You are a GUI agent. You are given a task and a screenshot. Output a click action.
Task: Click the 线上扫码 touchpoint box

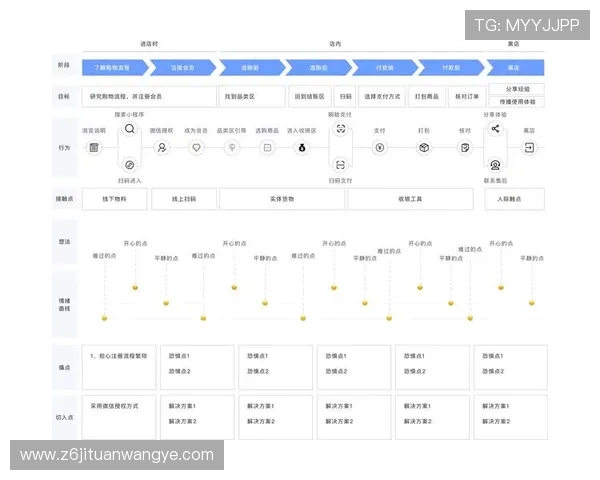click(x=184, y=199)
